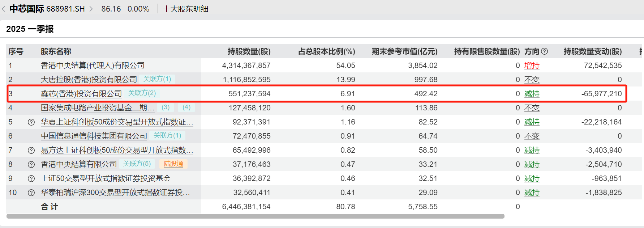644x228 pixels.
Task: Click the 不变 link for 大唐控股
Action: click(532, 80)
